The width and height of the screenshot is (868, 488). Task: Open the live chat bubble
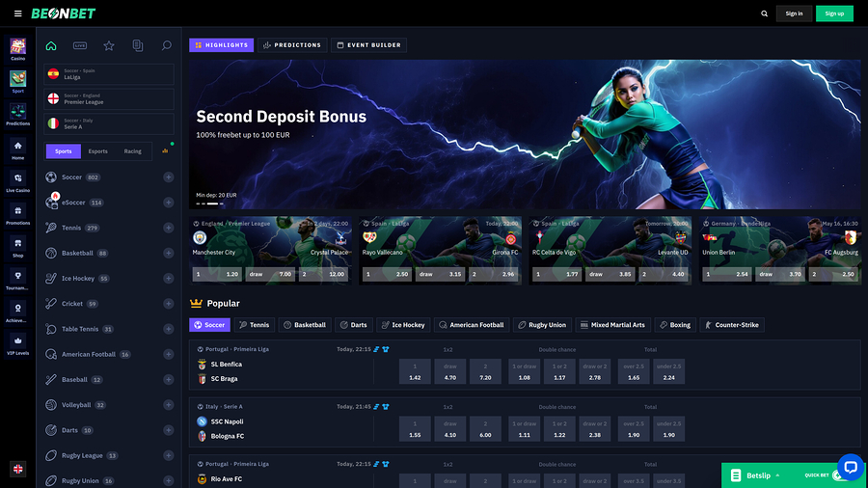(x=851, y=467)
